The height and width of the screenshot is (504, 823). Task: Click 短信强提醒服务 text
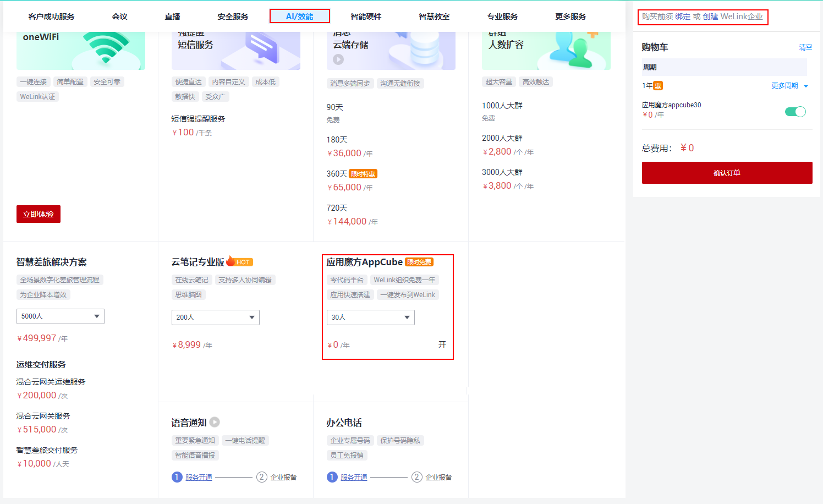pos(198,119)
